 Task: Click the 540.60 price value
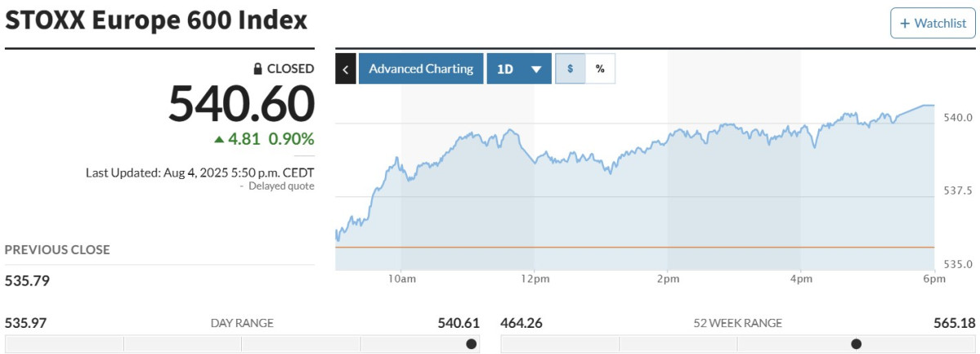click(x=241, y=104)
